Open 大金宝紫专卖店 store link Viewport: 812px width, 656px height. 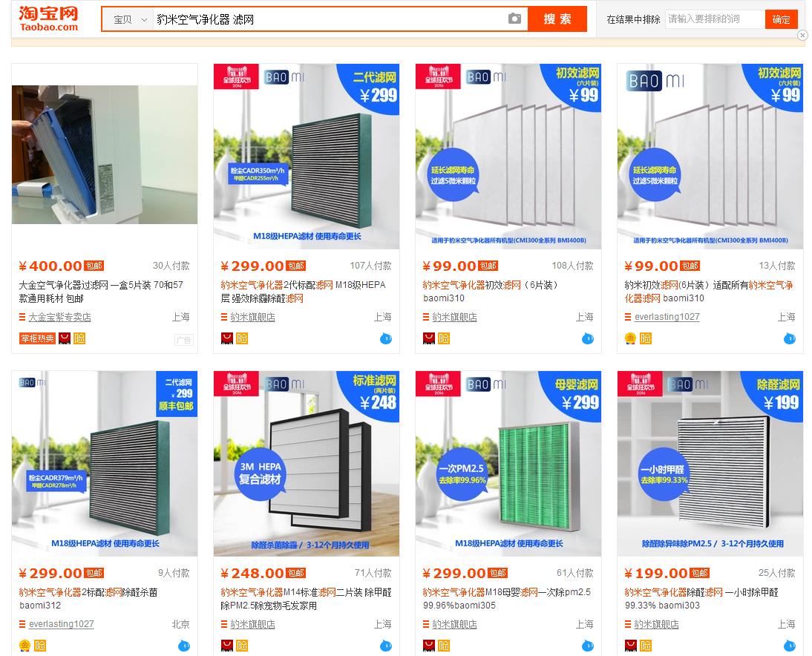(59, 317)
